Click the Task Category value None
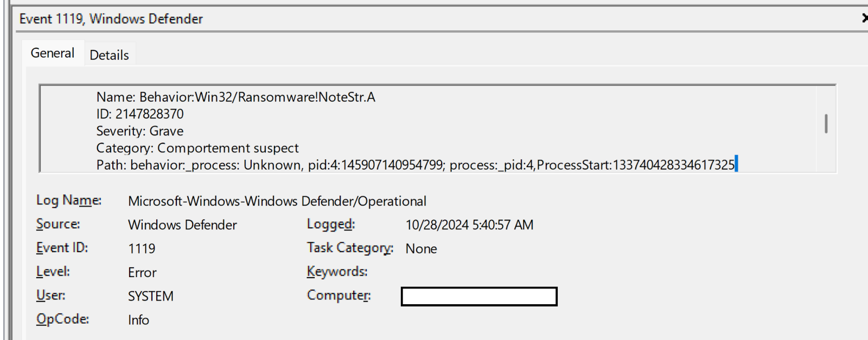 [x=421, y=249]
